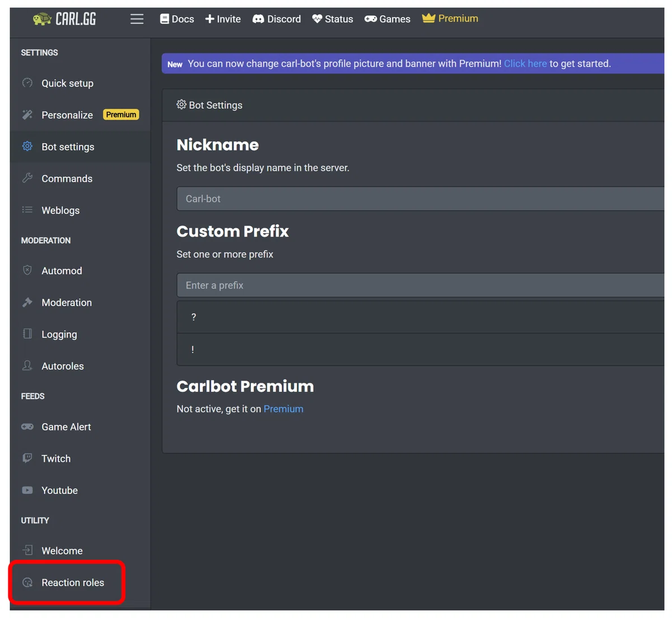Click the Bot settings gear icon in sidebar
This screenshot has width=672, height=618.
pyautogui.click(x=27, y=146)
